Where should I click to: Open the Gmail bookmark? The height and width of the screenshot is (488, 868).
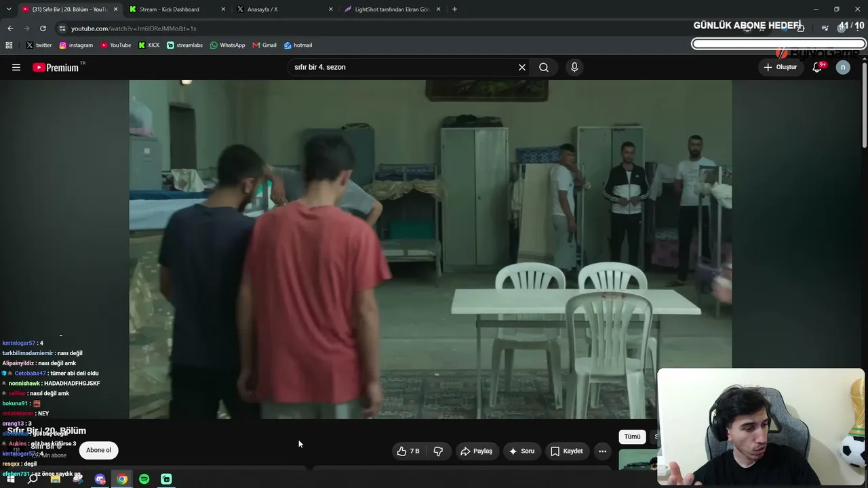(264, 45)
